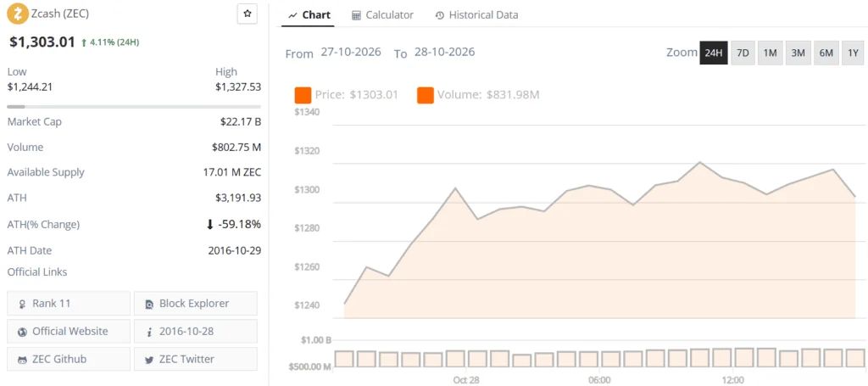
Task: Toggle the Volume series legend swatch
Action: (x=426, y=95)
